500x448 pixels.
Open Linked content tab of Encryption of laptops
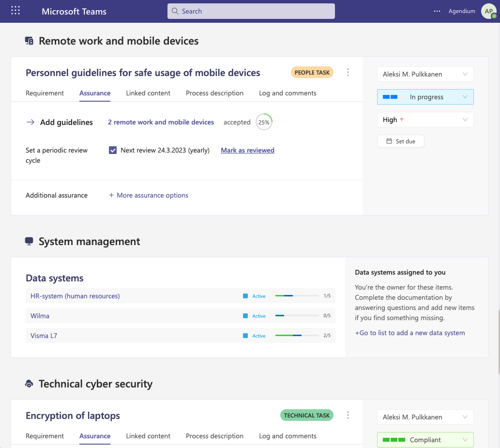[x=148, y=436]
